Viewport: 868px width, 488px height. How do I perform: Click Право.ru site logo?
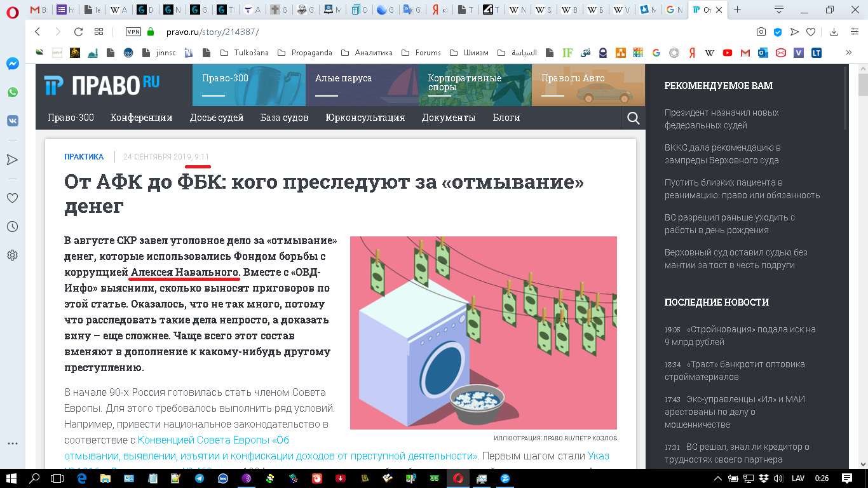tap(102, 85)
